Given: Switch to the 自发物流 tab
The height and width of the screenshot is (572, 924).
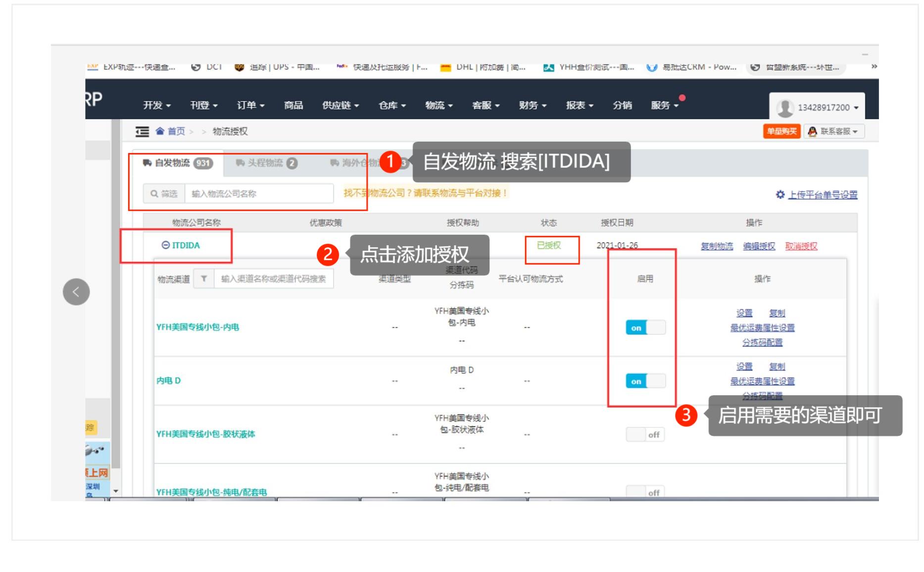Looking at the screenshot, I should tap(178, 163).
